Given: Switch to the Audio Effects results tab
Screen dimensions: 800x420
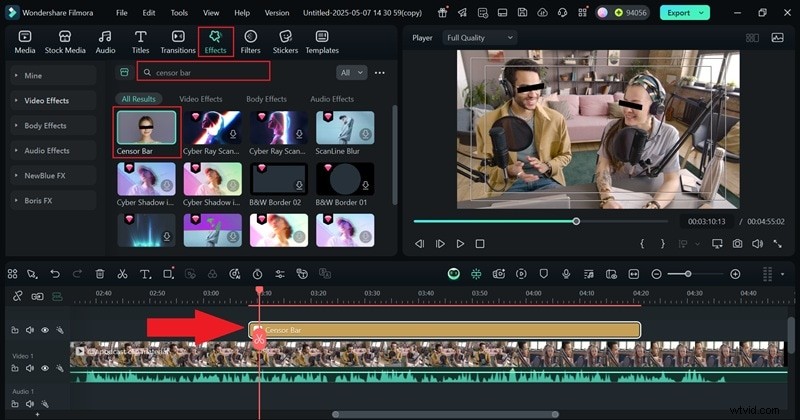Looking at the screenshot, I should pyautogui.click(x=332, y=99).
